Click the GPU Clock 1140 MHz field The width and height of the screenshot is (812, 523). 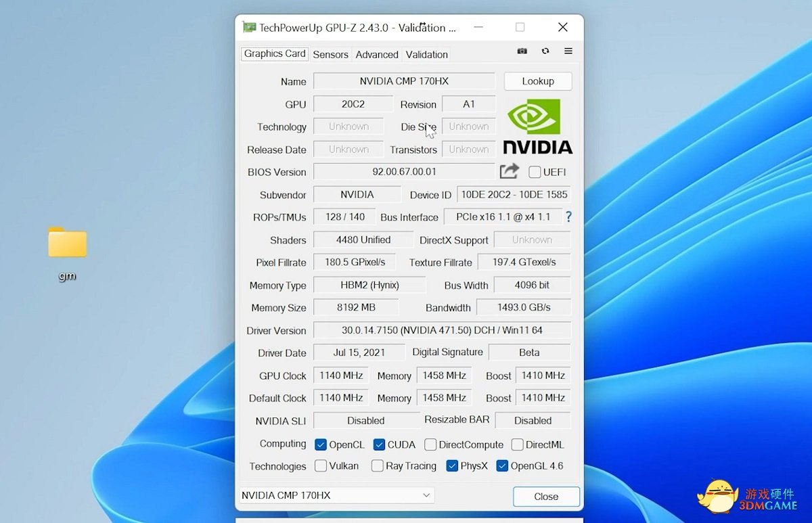pyautogui.click(x=341, y=376)
